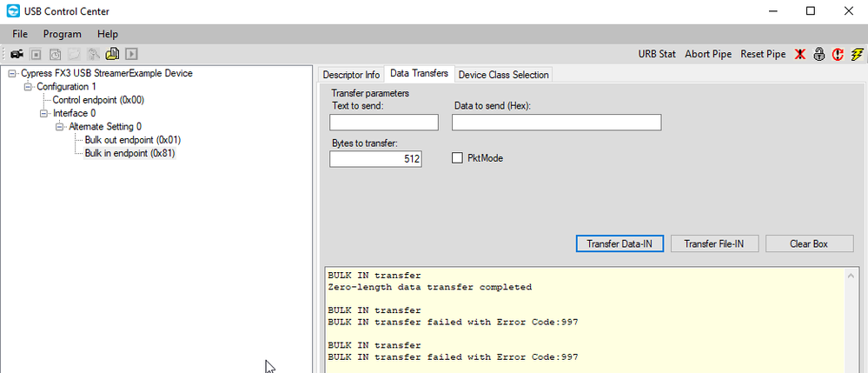Click the clock timer toolbar icon

(x=55, y=54)
